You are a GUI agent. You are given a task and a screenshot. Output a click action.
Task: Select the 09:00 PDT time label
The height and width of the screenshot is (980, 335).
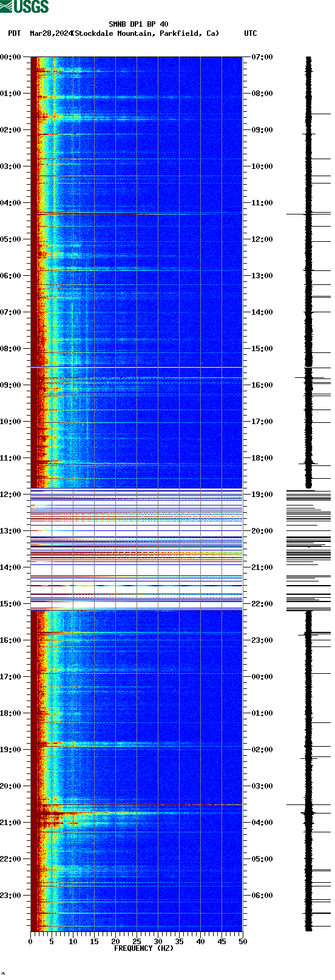[x=10, y=385]
